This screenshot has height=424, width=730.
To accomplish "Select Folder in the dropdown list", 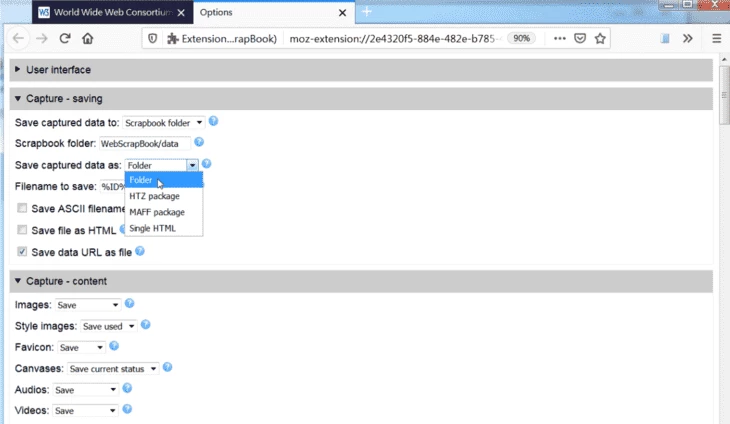I will click(x=163, y=180).
